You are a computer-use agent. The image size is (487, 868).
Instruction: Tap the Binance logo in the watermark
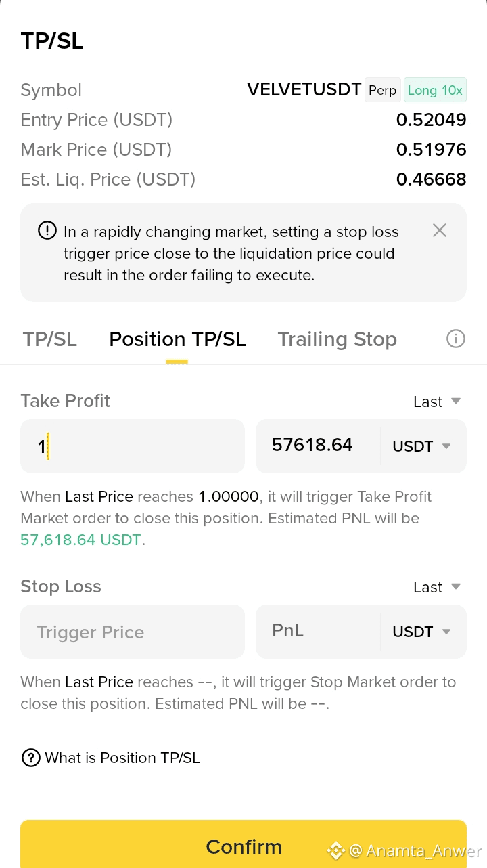tap(336, 850)
